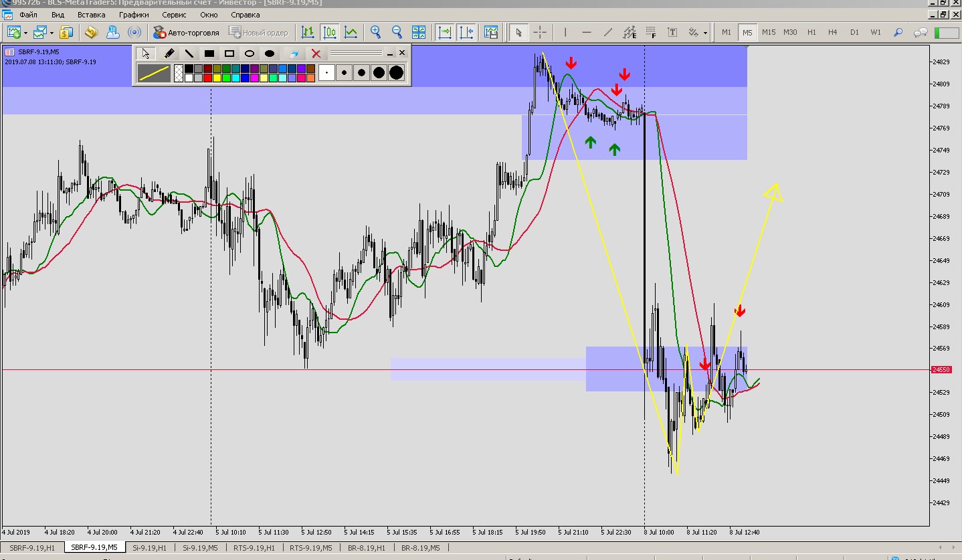962x560 pixels.
Task: Open the chat speech bubbles icon
Action: (921, 32)
